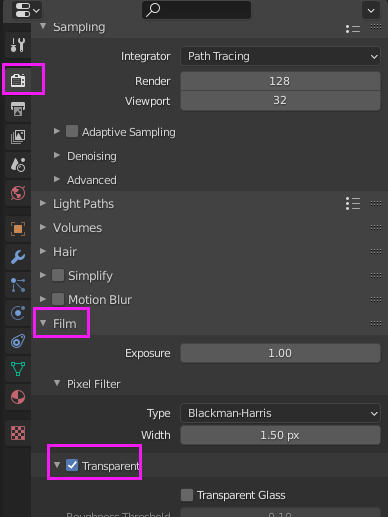The height and width of the screenshot is (517, 388).
Task: Select the Render properties tab icon
Action: (18, 80)
